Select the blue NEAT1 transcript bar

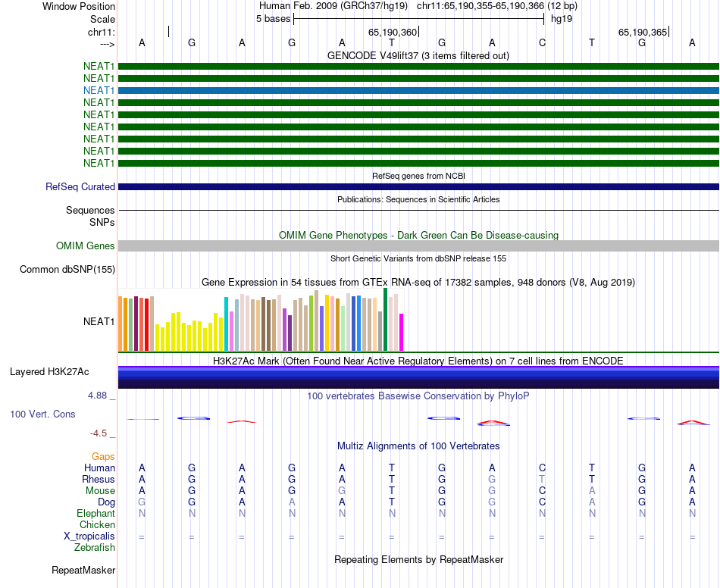419,90
